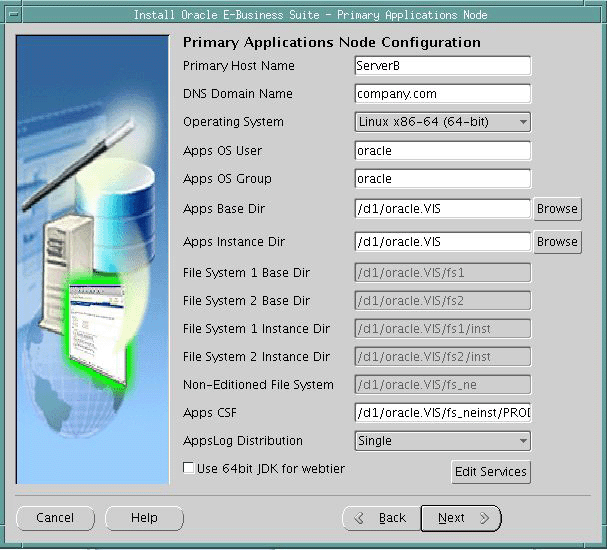Browse for the Apps Instance Dir

[x=557, y=242]
